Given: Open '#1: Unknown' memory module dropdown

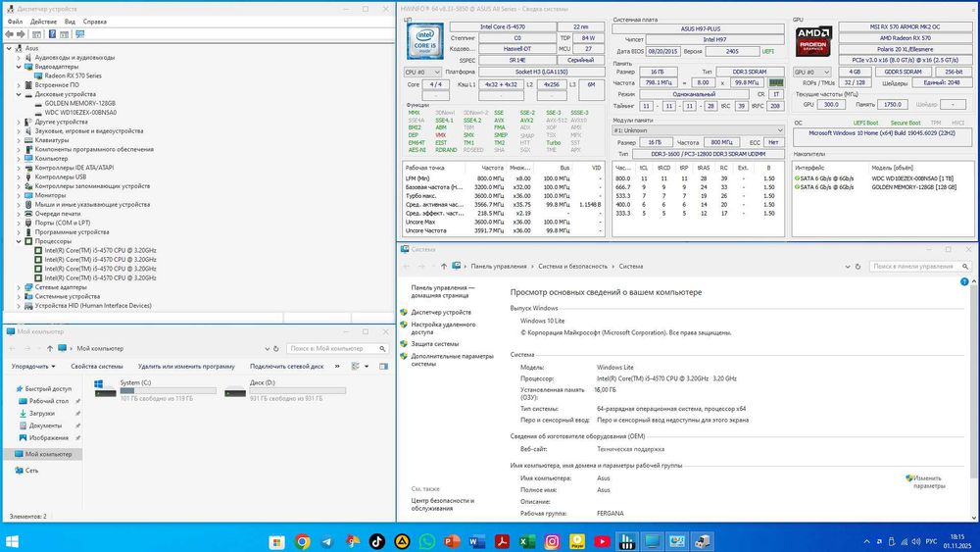Looking at the screenshot, I should pos(698,130).
